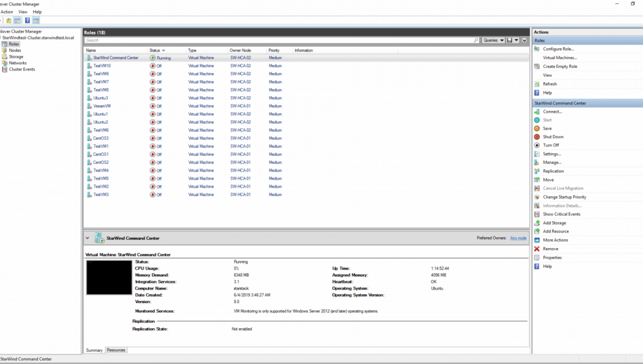Click the StarWind Command Center running status icon

click(x=153, y=58)
